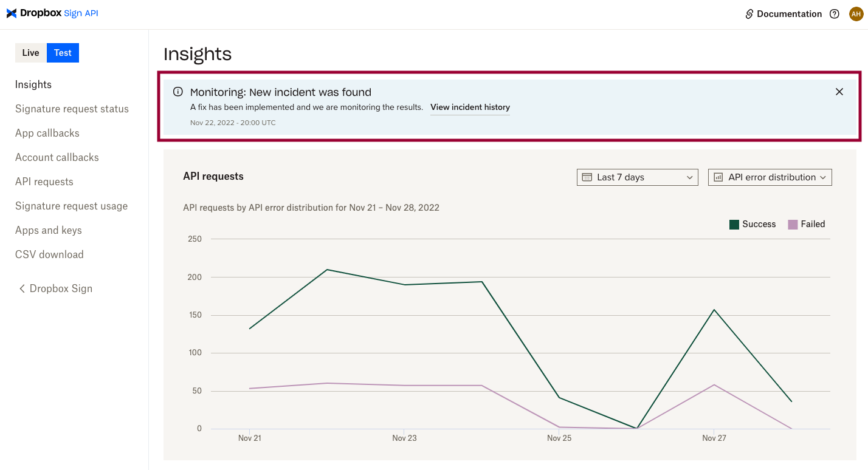Select Signature request status in the sidebar

[72, 109]
